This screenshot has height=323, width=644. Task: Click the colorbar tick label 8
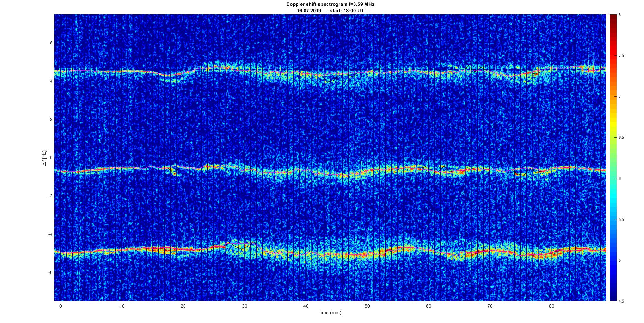point(620,15)
